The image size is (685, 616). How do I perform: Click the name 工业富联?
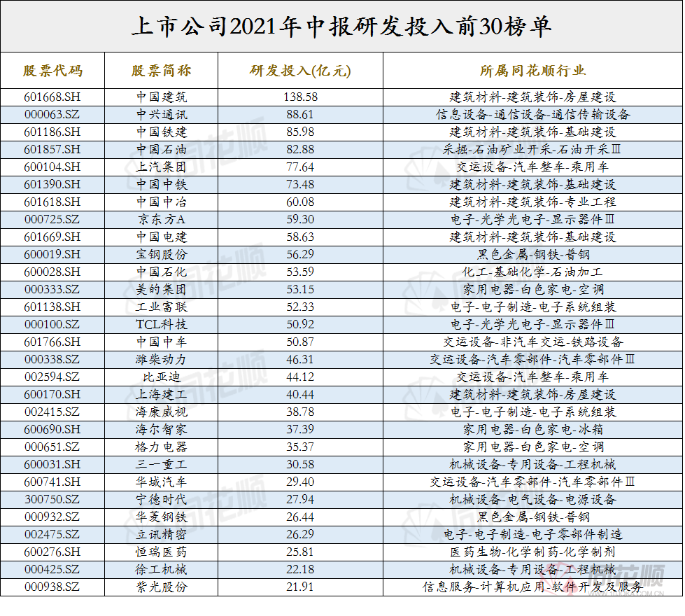tap(161, 307)
